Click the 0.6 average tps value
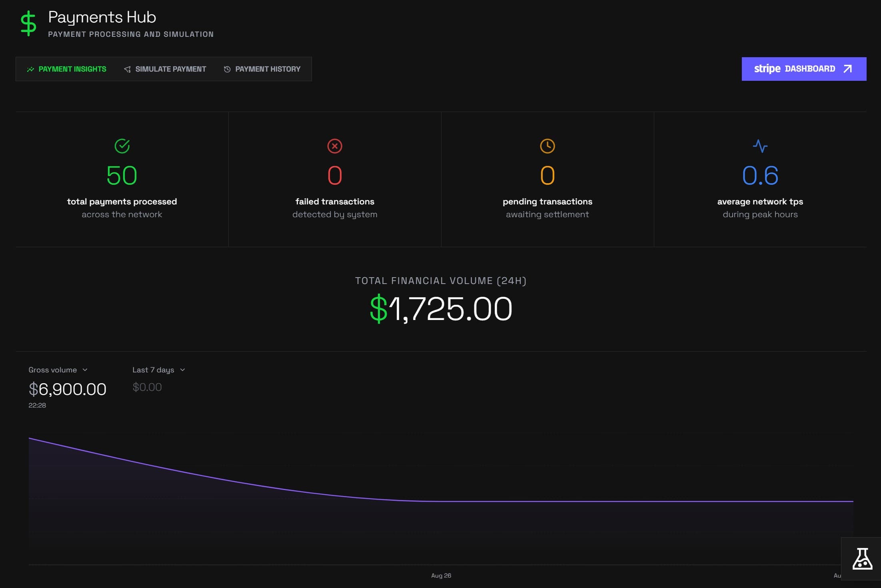This screenshot has width=881, height=588. pos(760,176)
